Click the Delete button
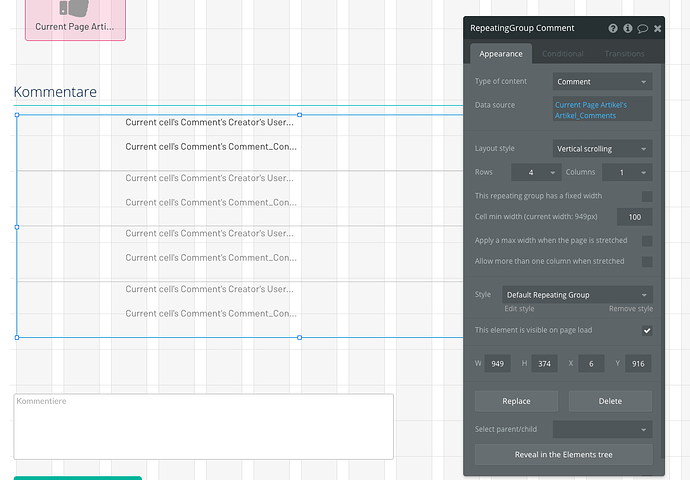 point(610,401)
